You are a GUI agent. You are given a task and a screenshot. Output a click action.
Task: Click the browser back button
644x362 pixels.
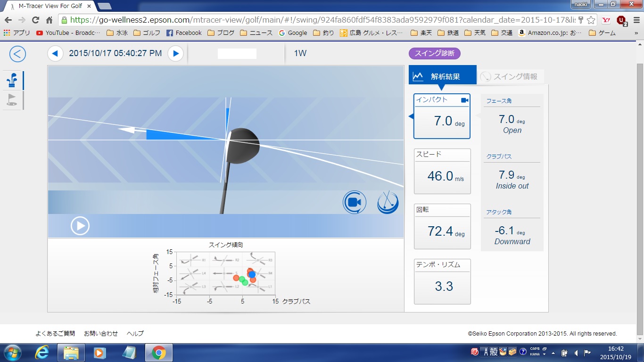click(8, 20)
